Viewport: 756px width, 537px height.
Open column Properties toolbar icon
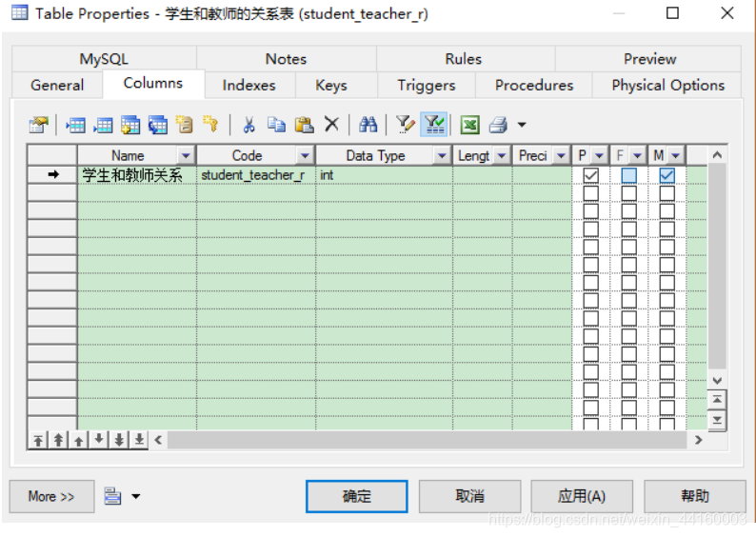pyautogui.click(x=39, y=125)
